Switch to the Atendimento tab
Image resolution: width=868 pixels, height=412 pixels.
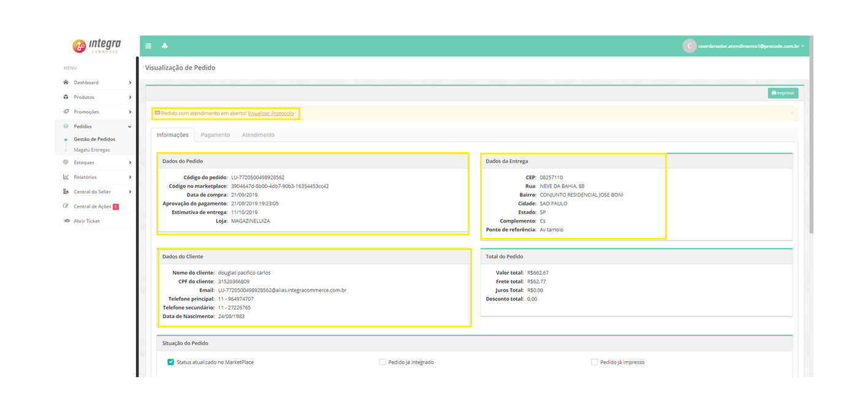(258, 135)
